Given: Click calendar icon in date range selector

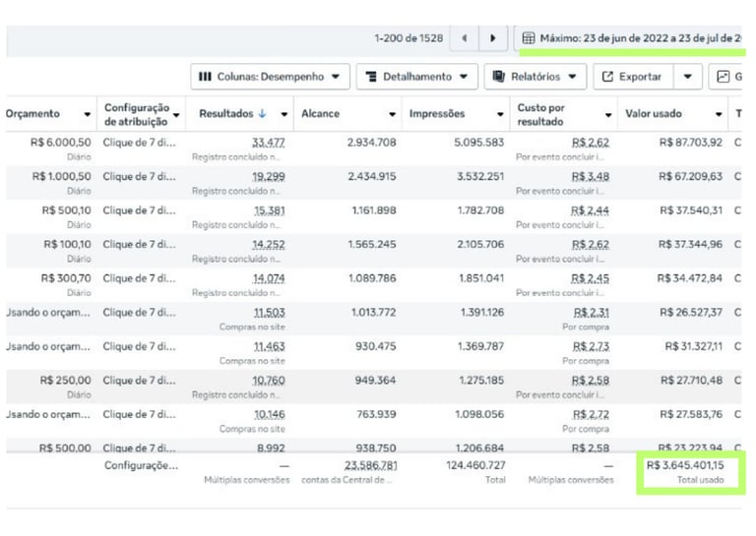Looking at the screenshot, I should [x=529, y=38].
